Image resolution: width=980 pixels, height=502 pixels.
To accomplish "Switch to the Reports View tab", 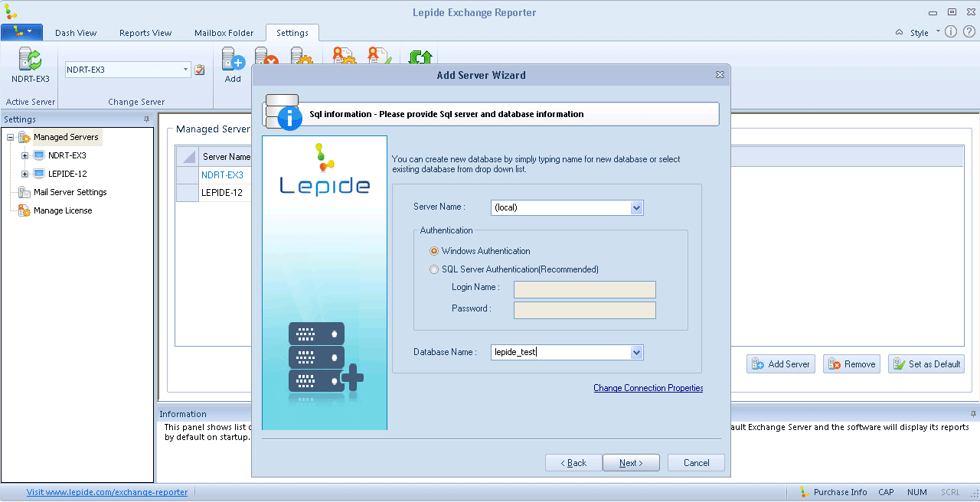I will [145, 33].
